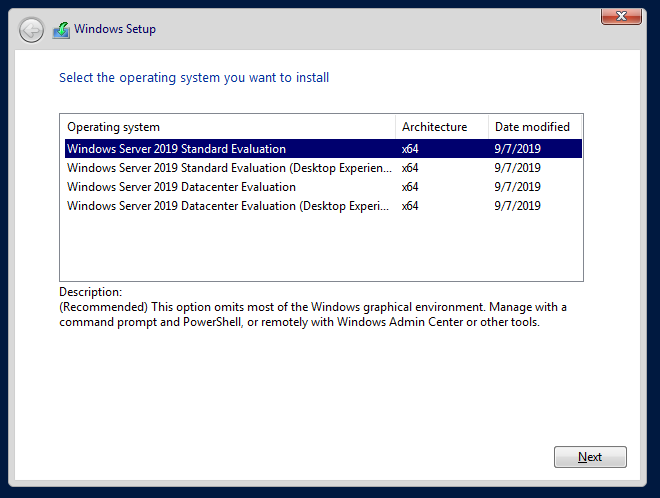Click the back arrow button
660x498 pixels.
click(x=31, y=30)
